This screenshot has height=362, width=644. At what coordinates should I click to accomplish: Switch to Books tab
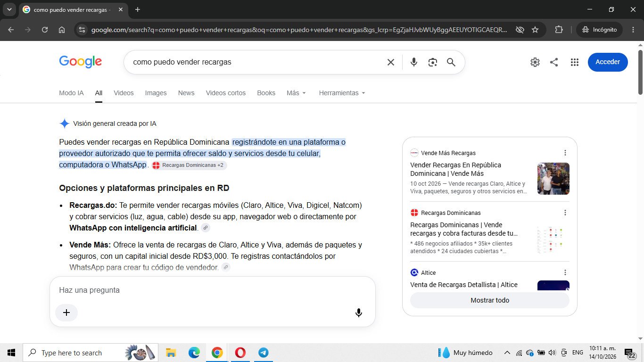point(266,93)
